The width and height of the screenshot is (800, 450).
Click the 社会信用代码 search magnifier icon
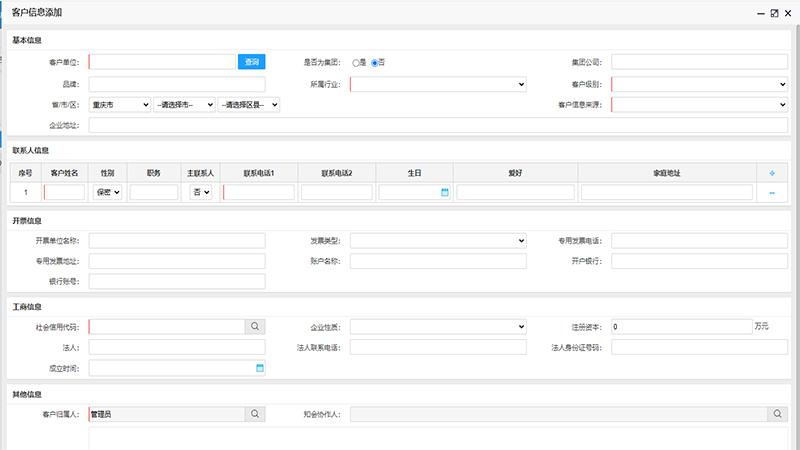point(255,327)
